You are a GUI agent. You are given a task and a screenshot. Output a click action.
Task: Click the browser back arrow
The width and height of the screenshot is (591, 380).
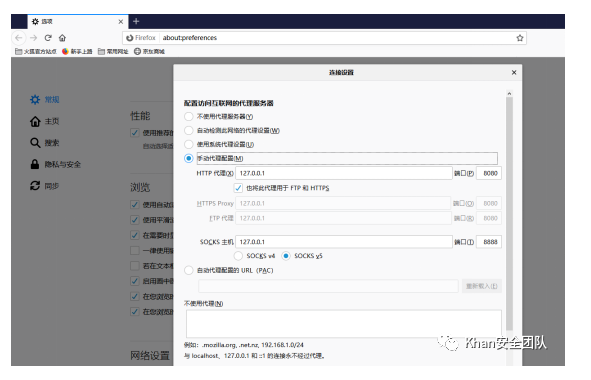click(x=19, y=38)
